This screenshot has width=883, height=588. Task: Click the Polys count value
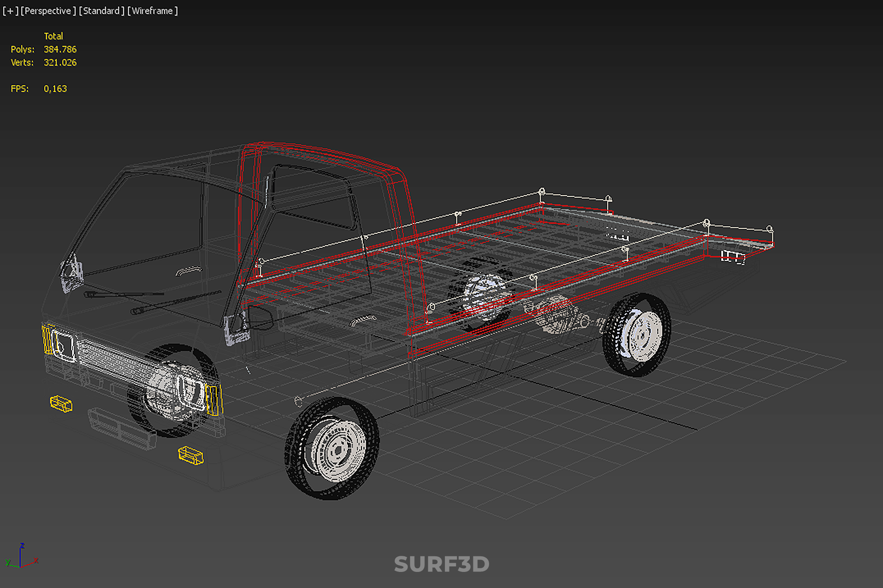pos(60,49)
